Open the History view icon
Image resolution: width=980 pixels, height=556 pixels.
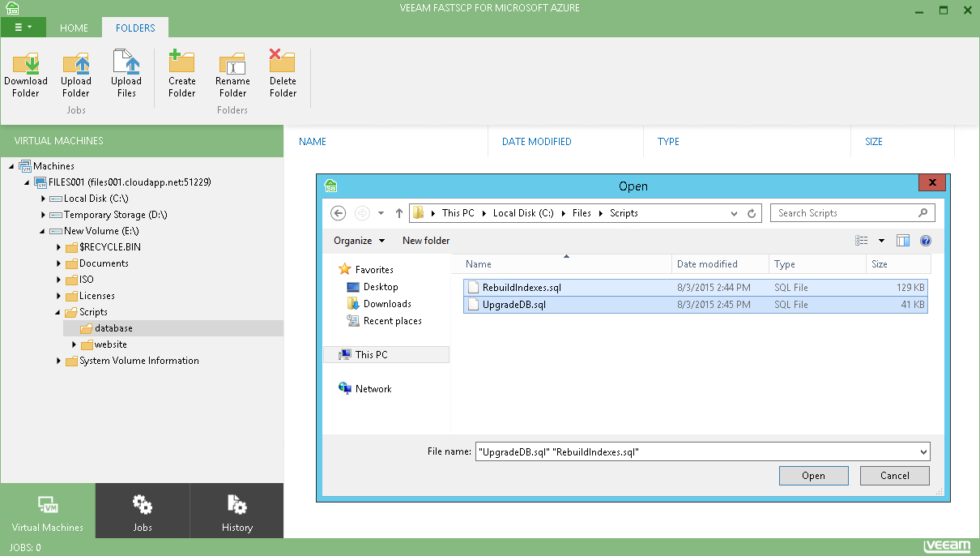click(x=237, y=505)
